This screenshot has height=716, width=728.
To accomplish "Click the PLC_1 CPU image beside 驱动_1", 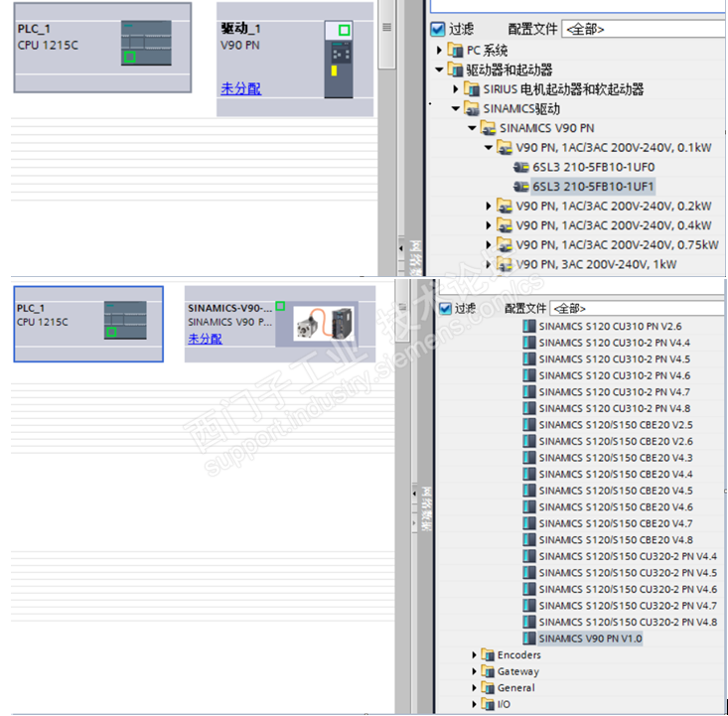I will [x=146, y=43].
